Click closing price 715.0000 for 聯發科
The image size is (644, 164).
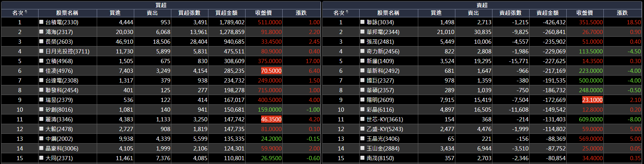click(270, 90)
